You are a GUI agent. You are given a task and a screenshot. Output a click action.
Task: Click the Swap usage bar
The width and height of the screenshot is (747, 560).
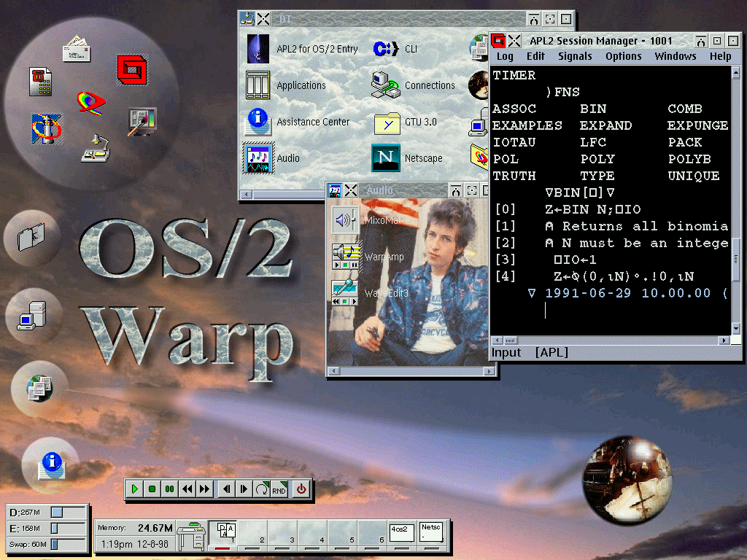68,544
